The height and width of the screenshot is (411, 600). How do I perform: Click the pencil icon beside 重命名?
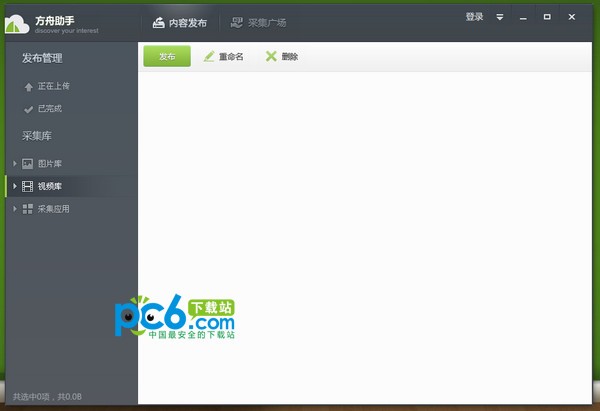tap(209, 57)
